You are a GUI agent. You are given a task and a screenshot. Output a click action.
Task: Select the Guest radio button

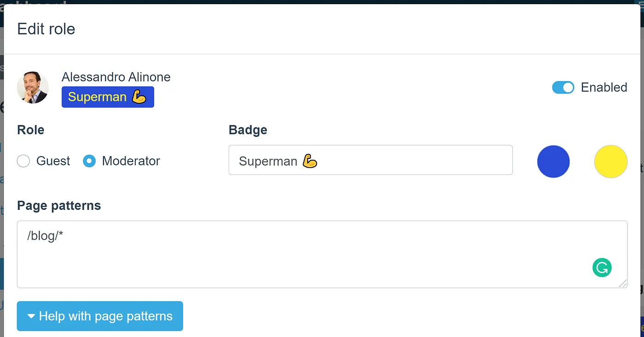[x=23, y=161]
